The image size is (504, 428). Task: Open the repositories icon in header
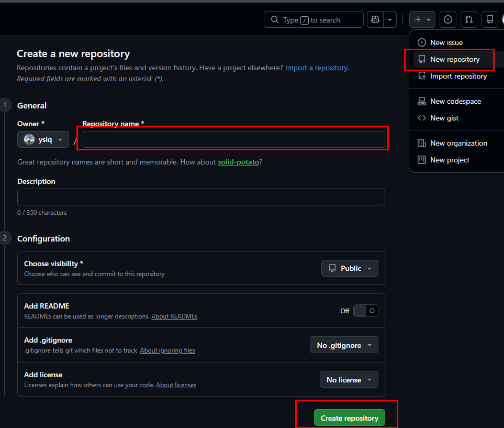click(x=490, y=19)
